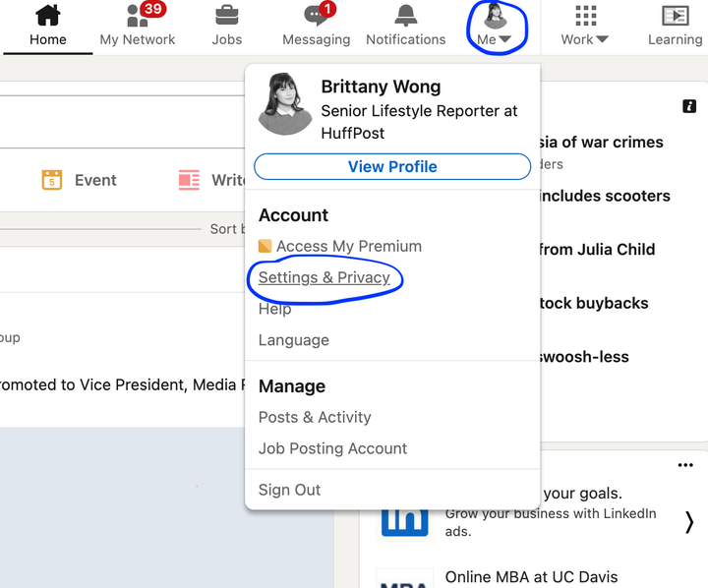This screenshot has width=708, height=588.
Task: Open the Work apps grid icon
Action: coord(586,16)
